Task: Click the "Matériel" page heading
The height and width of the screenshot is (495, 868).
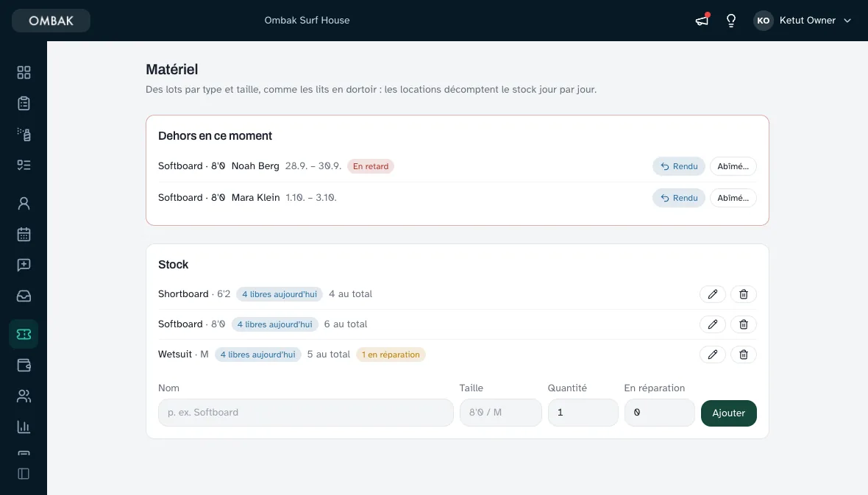Action: pyautogui.click(x=171, y=69)
